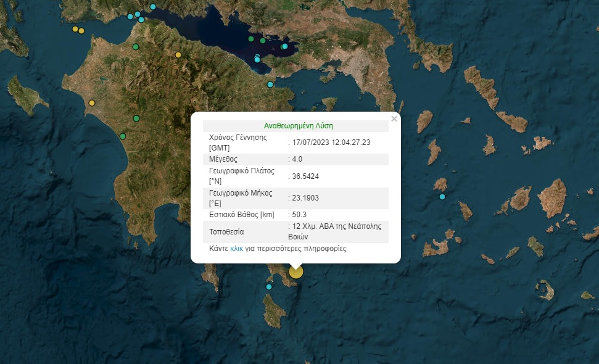Click green marker directly left of popup top
This screenshot has height=364, width=599.
click(x=136, y=118)
